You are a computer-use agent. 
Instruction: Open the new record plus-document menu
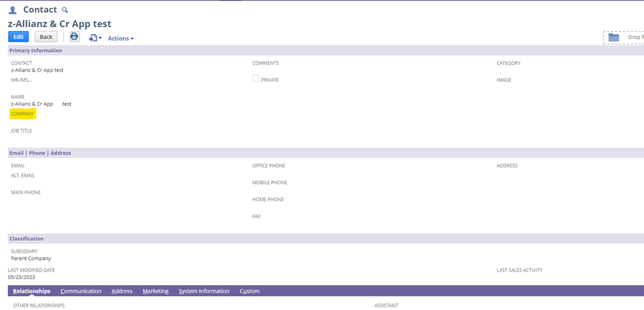[x=95, y=38]
